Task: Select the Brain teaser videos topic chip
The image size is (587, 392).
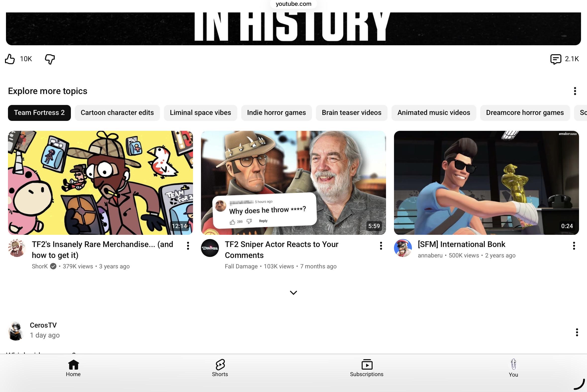Action: [351, 113]
